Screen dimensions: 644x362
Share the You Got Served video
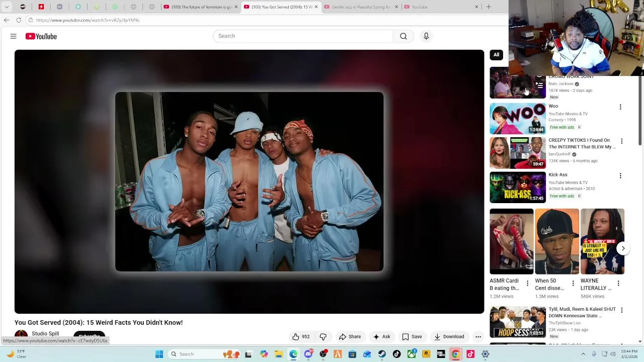point(350,337)
